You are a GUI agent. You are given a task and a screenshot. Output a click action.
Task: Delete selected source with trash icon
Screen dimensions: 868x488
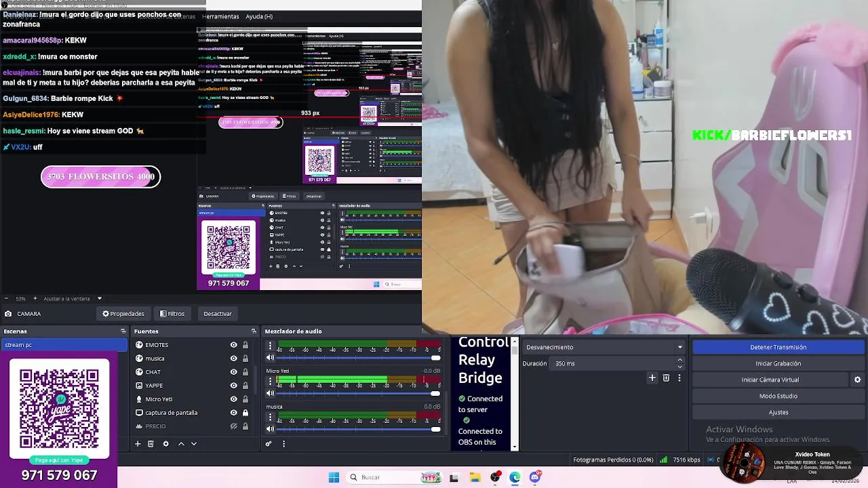point(151,444)
